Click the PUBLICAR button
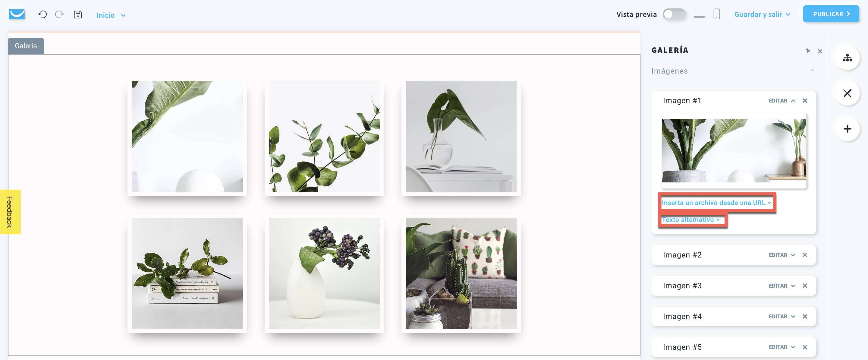Image resolution: width=868 pixels, height=360 pixels. click(831, 14)
